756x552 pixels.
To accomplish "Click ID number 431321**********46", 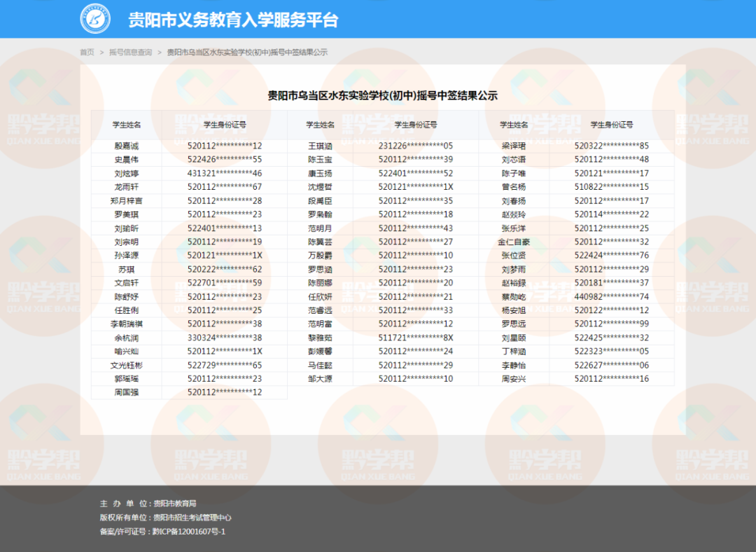I will coord(225,173).
